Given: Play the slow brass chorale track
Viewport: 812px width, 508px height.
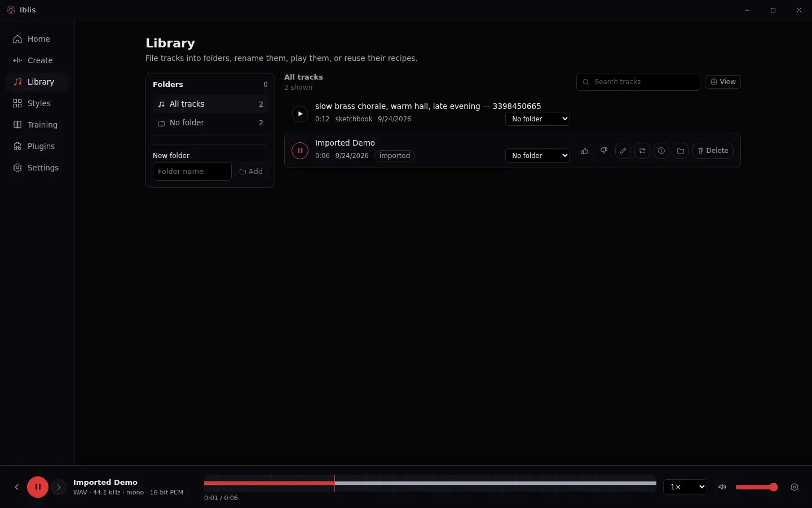Looking at the screenshot, I should click(300, 114).
